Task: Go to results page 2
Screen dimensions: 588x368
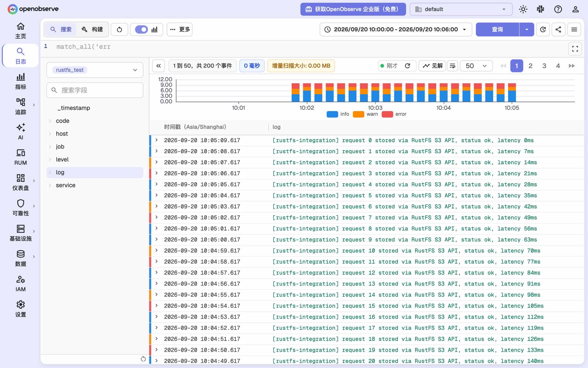Action: click(x=530, y=66)
